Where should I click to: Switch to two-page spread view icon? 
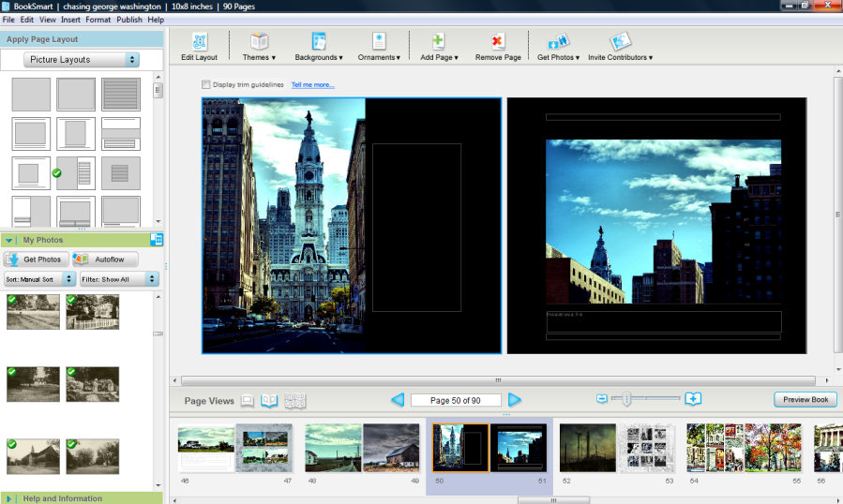(270, 401)
